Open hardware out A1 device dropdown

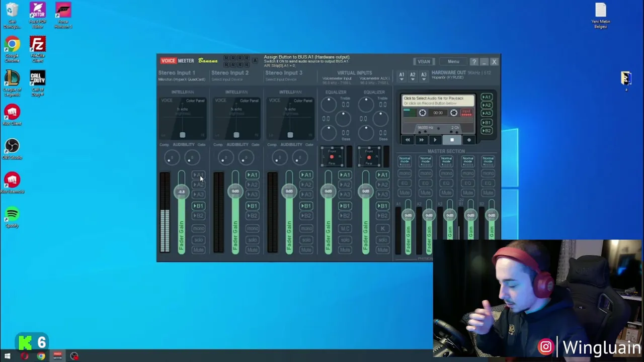(401, 75)
